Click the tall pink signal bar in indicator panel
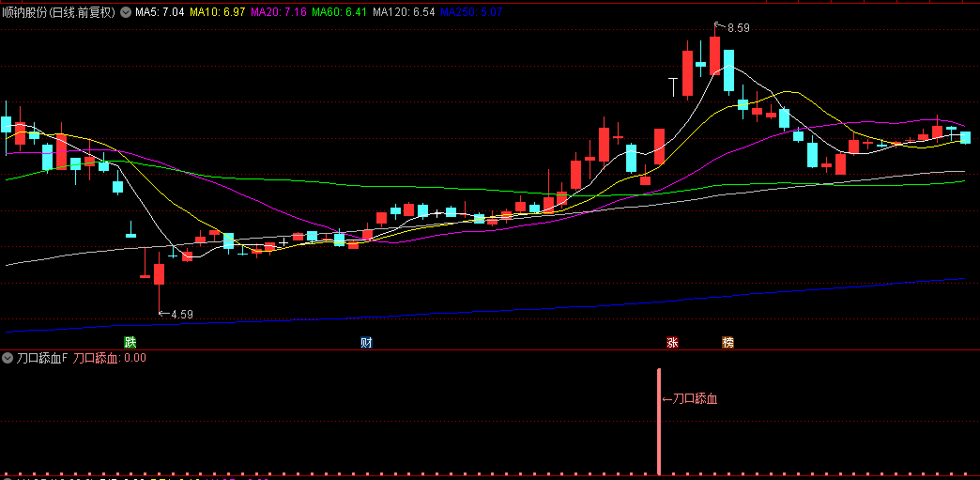 coord(659,421)
